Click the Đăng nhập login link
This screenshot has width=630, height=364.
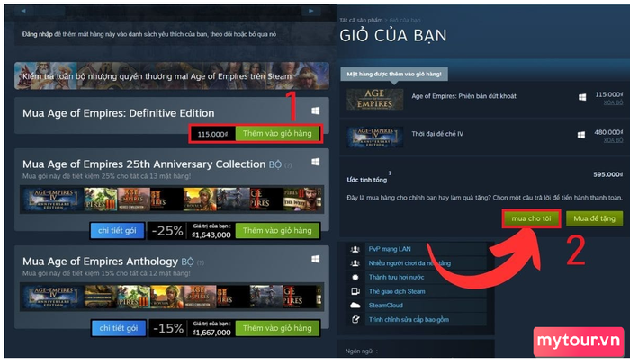tap(38, 34)
